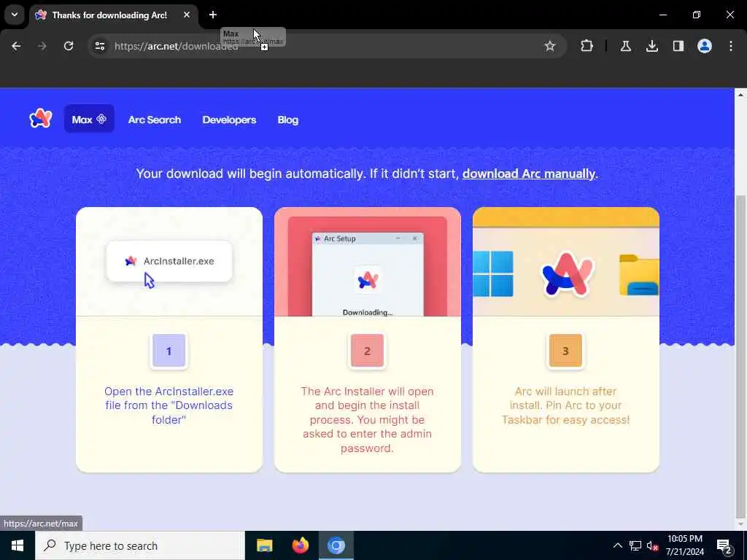Click the Chrome taskbar icon
Screen dimensions: 747x560
tap(336, 545)
